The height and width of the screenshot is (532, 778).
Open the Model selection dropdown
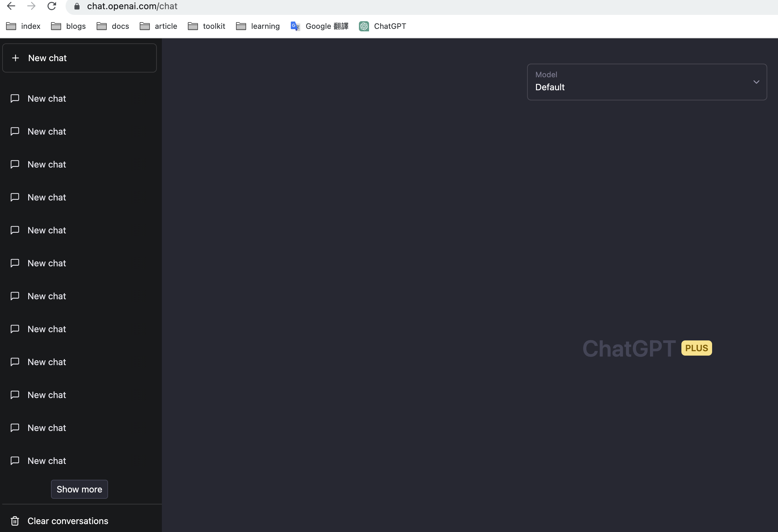[647, 82]
